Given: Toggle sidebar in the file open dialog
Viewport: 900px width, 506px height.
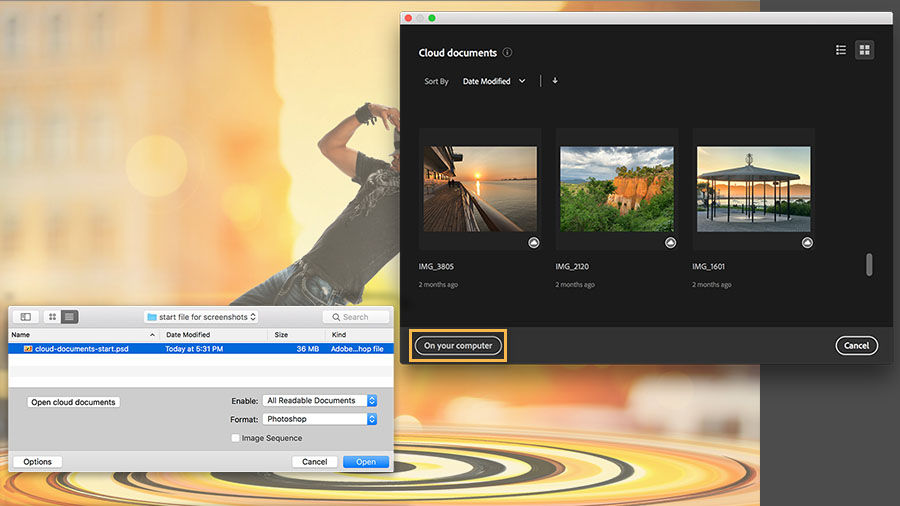Looking at the screenshot, I should [26, 317].
